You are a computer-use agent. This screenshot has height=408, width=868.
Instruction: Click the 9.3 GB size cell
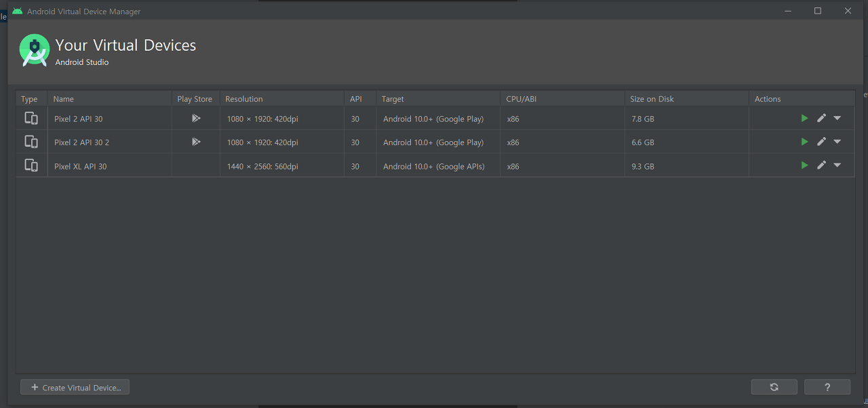point(687,165)
